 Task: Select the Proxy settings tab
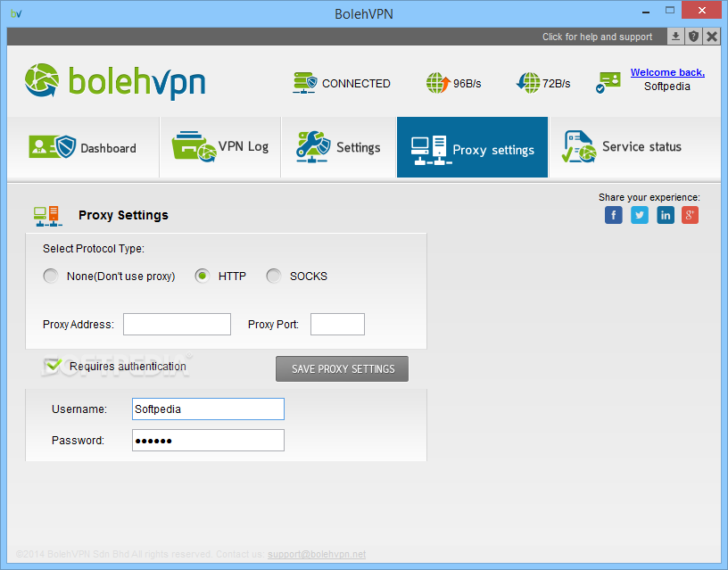pyautogui.click(x=472, y=147)
